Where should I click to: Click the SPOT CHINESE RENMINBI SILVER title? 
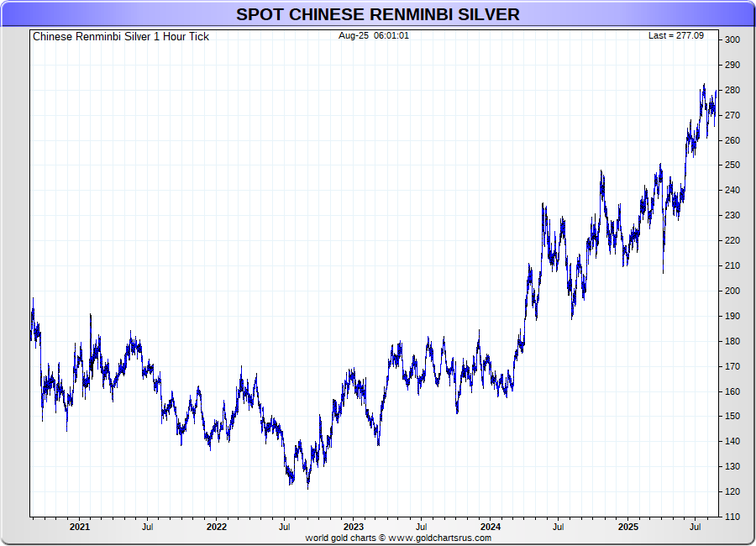(x=377, y=14)
